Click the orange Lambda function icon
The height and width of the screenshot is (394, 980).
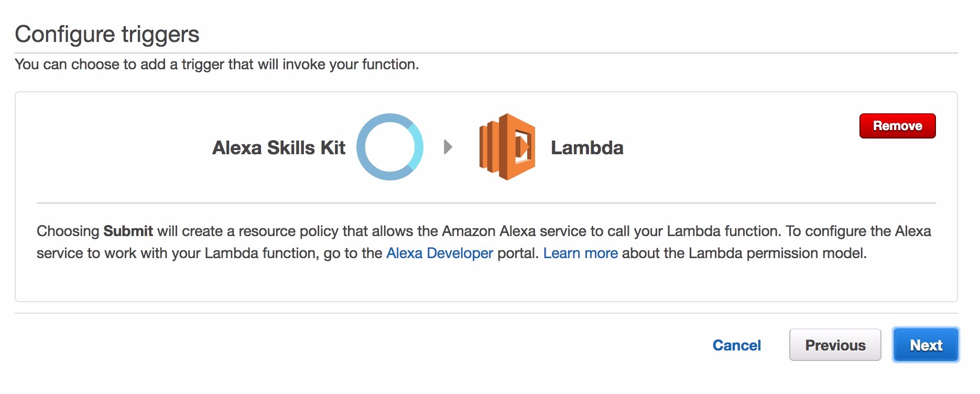(507, 147)
